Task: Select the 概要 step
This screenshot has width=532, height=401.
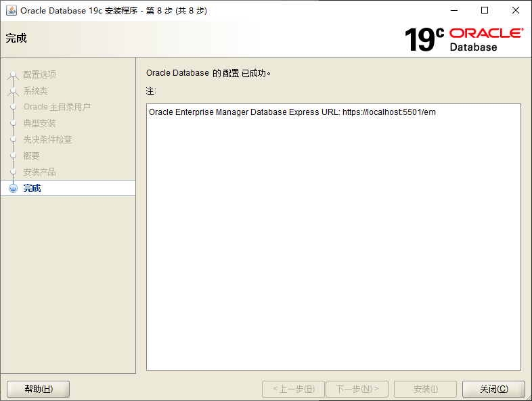Action: [31, 156]
